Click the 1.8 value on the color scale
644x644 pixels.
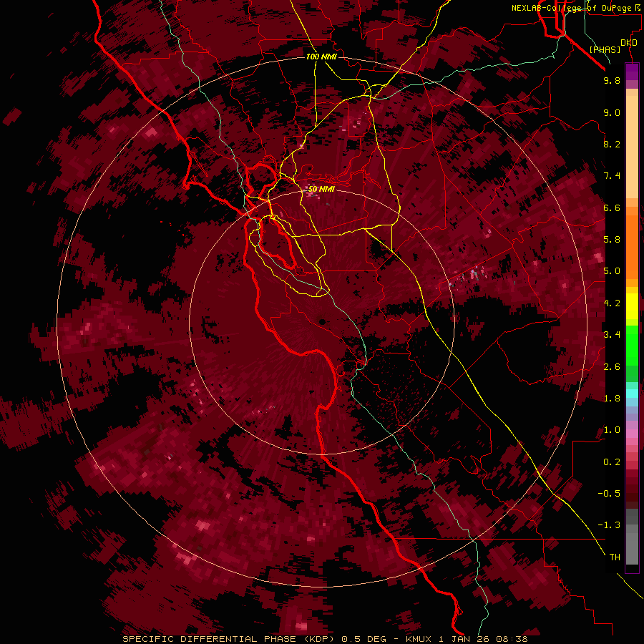pyautogui.click(x=612, y=399)
